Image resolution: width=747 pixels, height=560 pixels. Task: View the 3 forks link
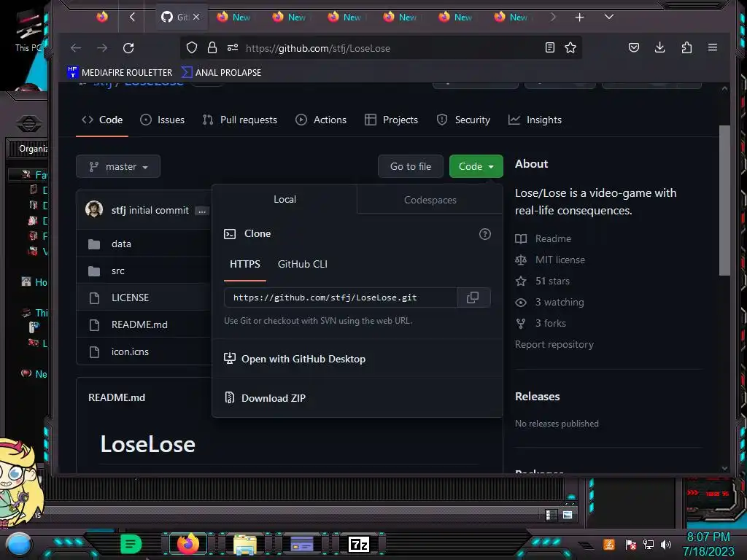pos(541,323)
